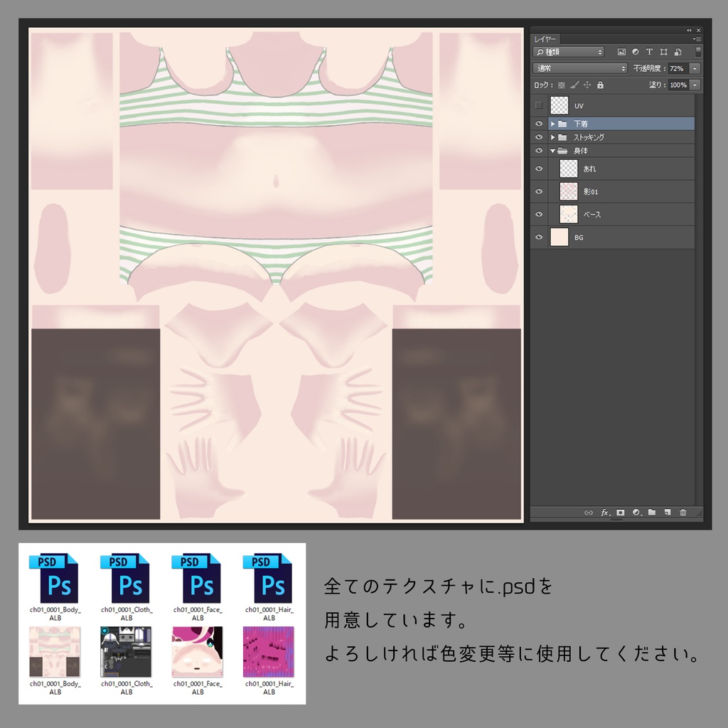Create a new adjustment layer

(x=638, y=512)
